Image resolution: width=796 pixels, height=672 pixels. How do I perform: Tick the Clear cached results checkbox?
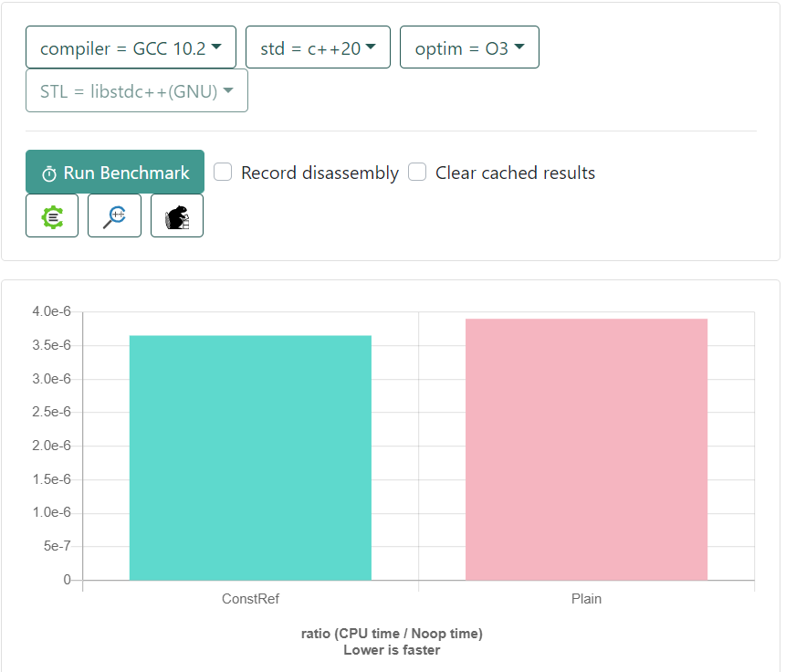(x=417, y=173)
